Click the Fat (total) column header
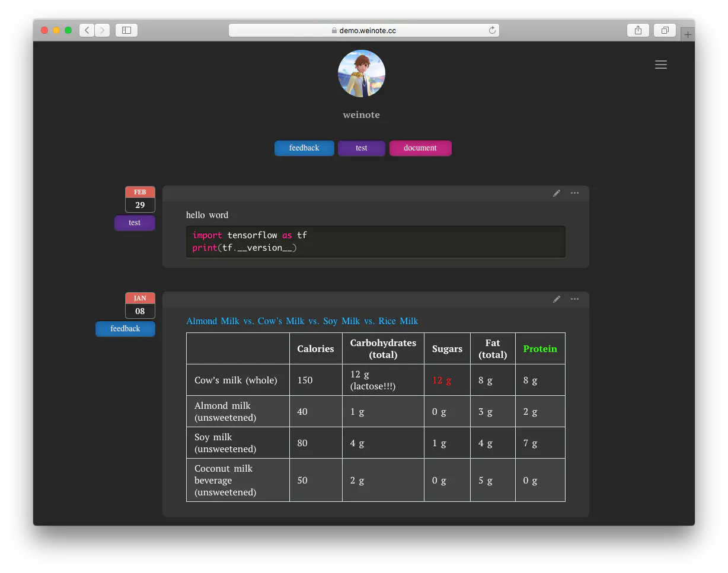 tap(493, 348)
